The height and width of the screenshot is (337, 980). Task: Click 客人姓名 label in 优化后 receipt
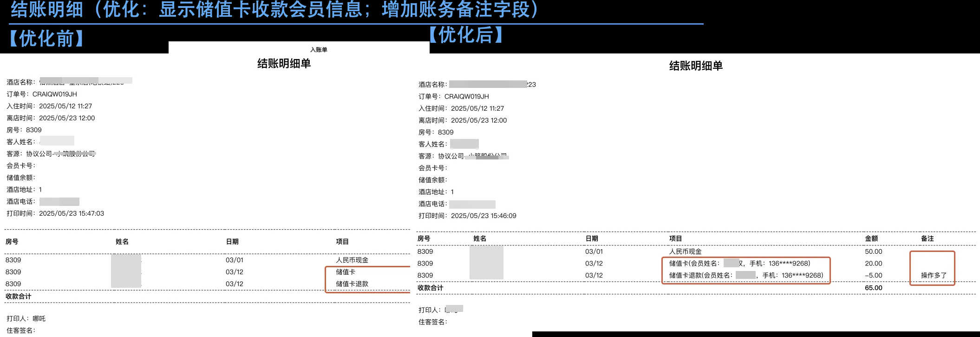433,144
